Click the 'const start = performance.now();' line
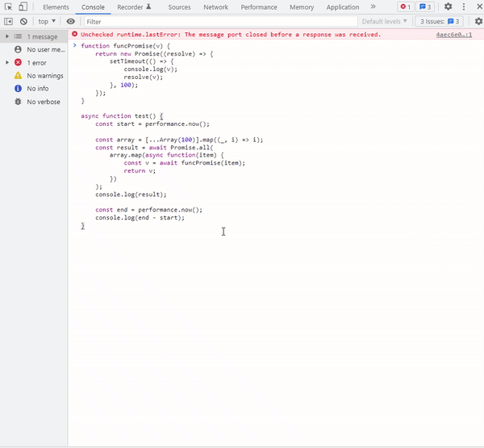 [x=152, y=124]
